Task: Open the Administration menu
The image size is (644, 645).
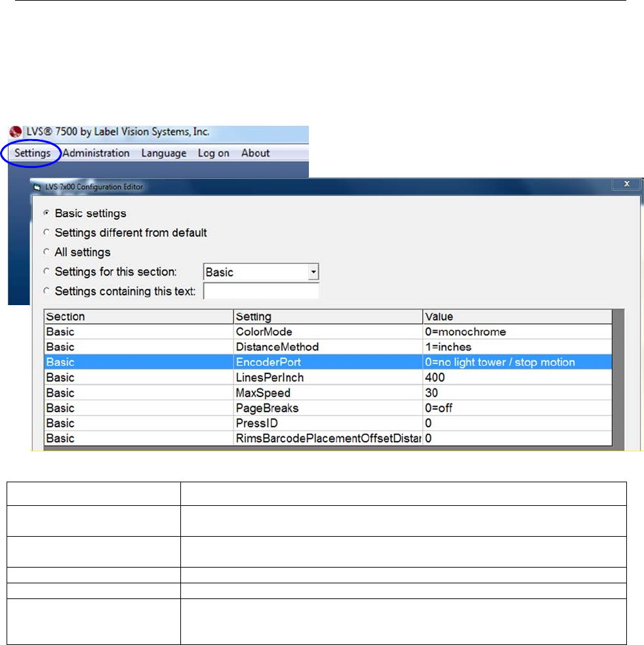Action: [x=96, y=153]
